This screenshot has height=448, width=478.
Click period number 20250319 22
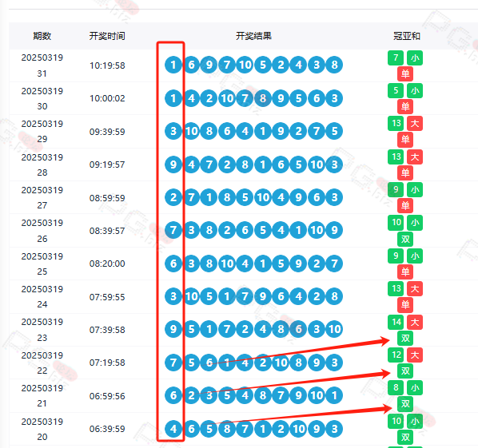[x=42, y=363]
